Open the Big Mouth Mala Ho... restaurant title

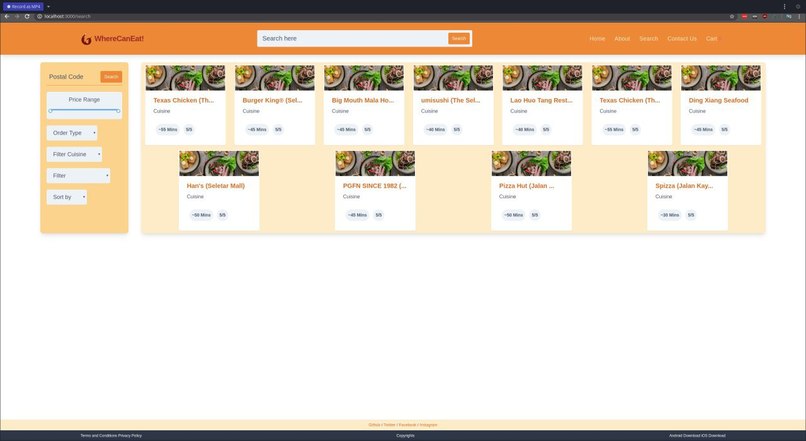[363, 100]
